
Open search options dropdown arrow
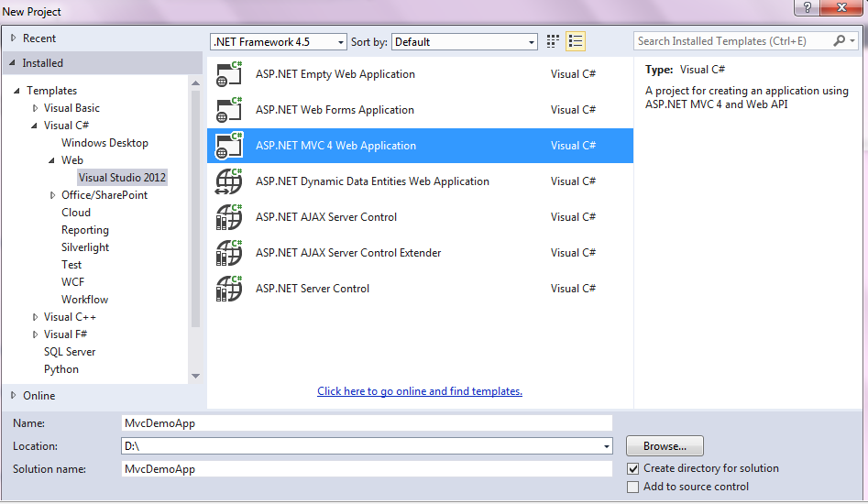coord(852,41)
